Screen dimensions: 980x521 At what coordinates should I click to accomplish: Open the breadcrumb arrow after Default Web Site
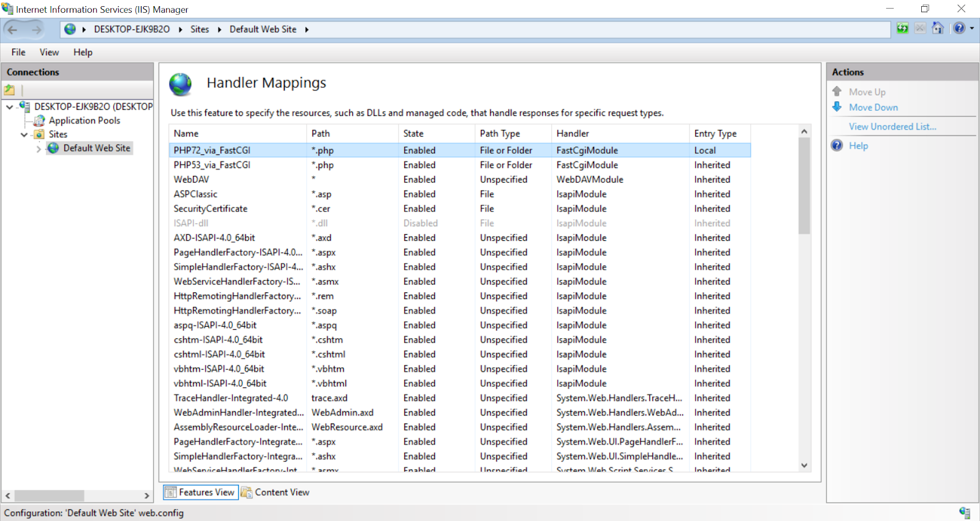307,29
